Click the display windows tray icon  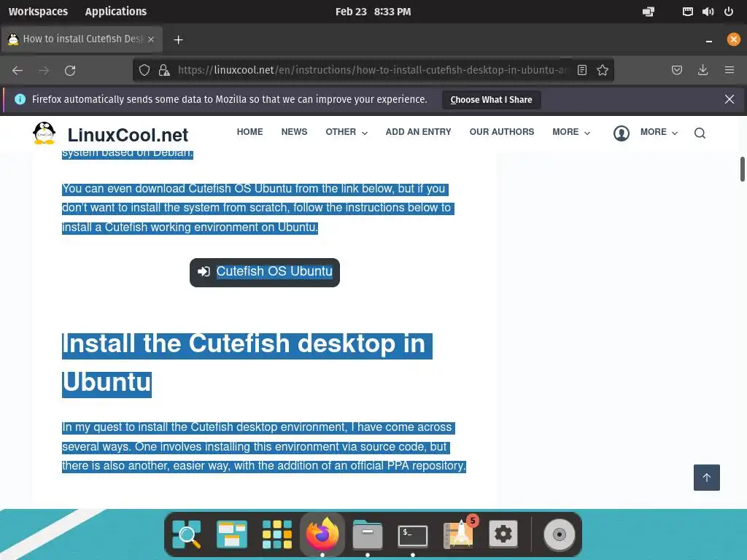(648, 12)
